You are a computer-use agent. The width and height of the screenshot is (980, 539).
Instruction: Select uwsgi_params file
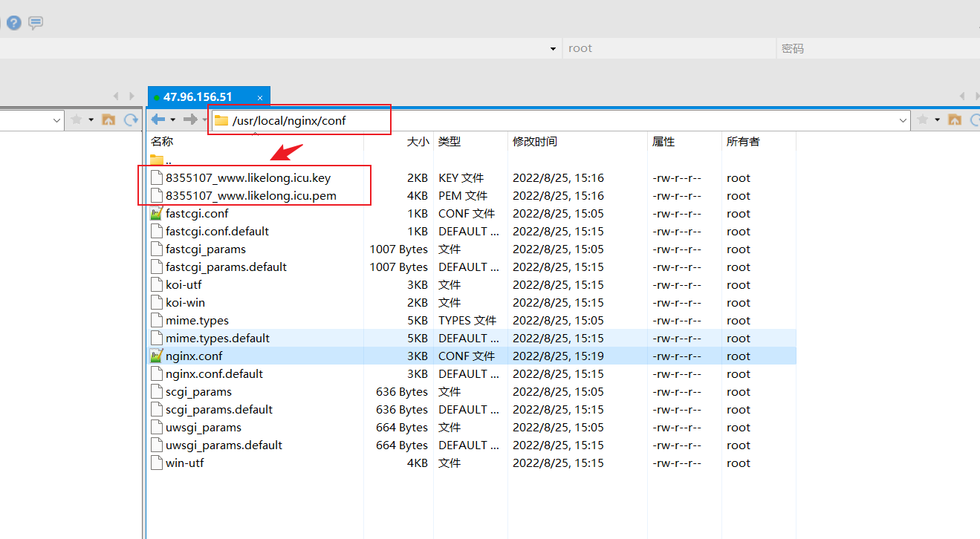coord(204,427)
